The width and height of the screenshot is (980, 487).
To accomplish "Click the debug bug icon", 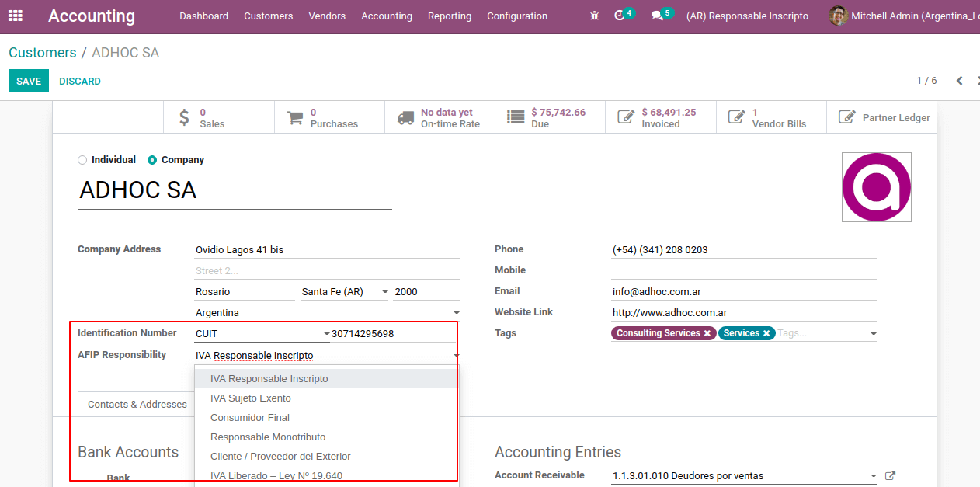I will [595, 16].
